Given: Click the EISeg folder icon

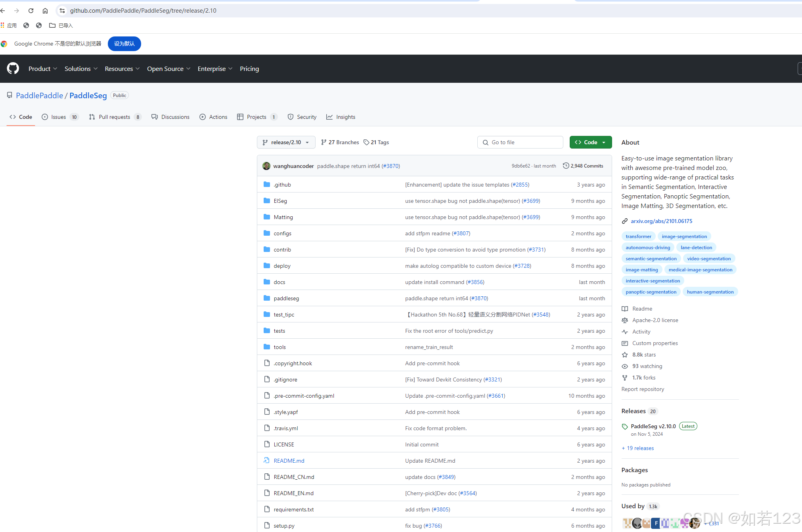Looking at the screenshot, I should coord(267,201).
